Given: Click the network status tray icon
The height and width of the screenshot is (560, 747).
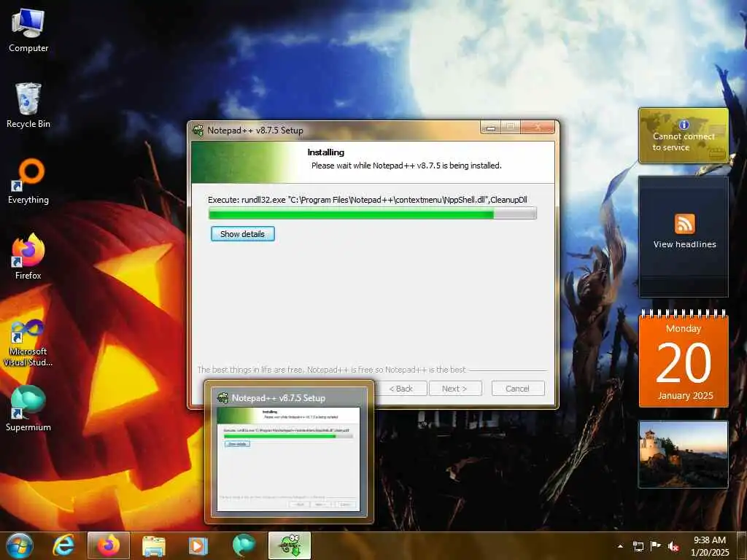Looking at the screenshot, I should [638, 546].
